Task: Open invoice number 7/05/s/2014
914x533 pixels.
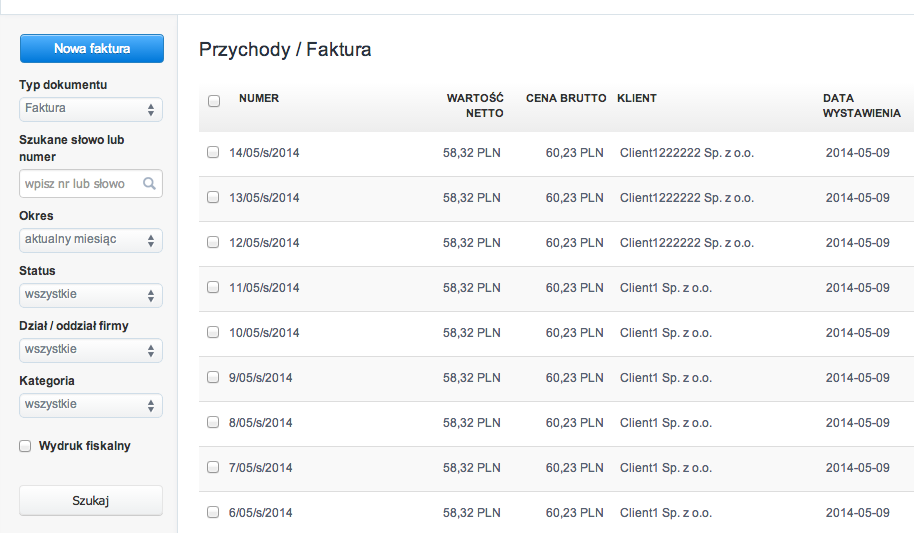Action: click(x=261, y=468)
